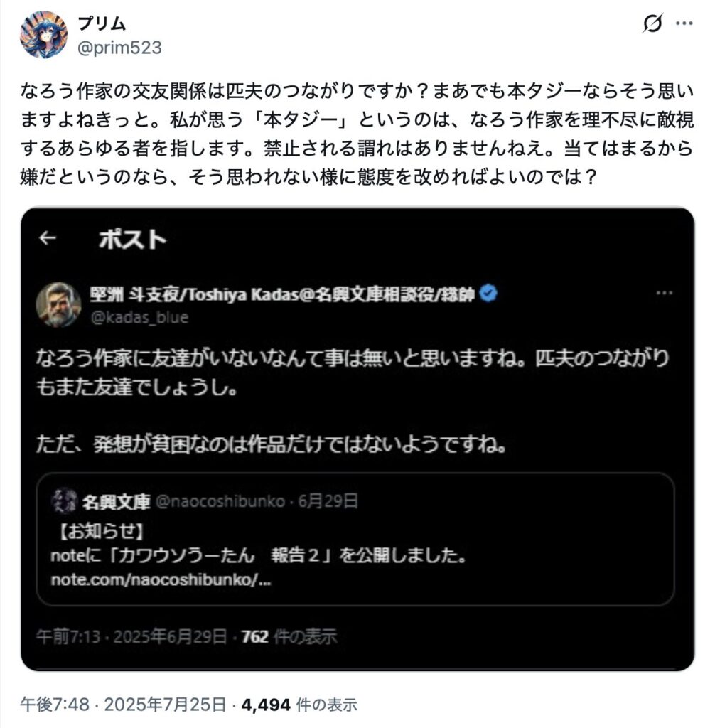The image size is (715, 728).
Task: Click the @kadas_blue handle
Action: coord(139,317)
